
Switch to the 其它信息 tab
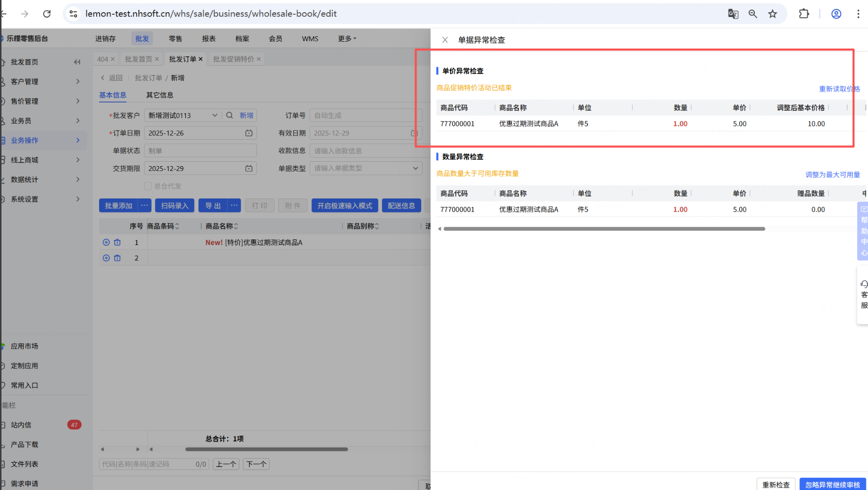point(160,95)
